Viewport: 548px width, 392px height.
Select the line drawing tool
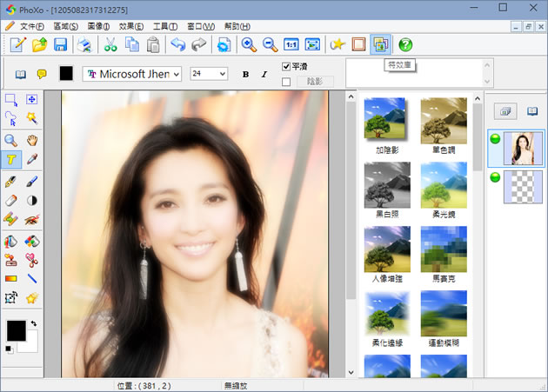click(32, 278)
